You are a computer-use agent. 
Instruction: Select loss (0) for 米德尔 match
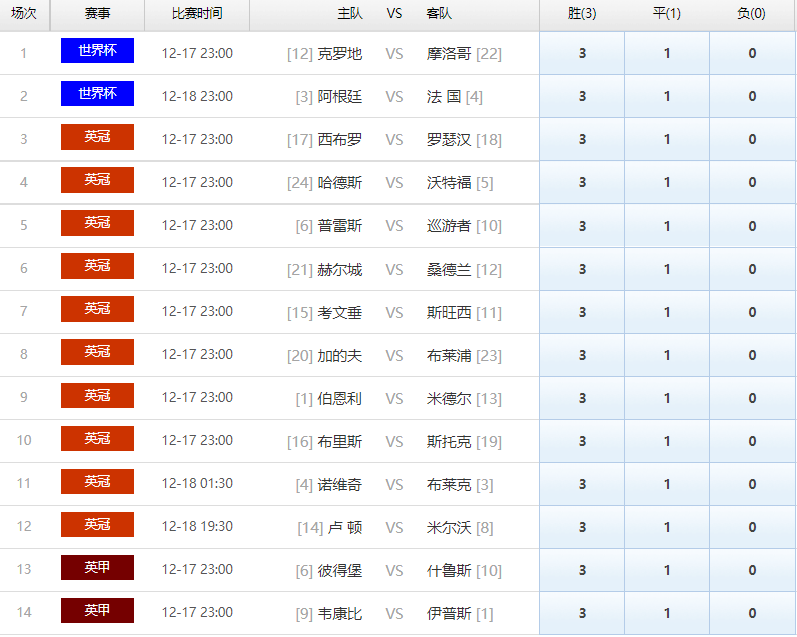[x=752, y=398]
